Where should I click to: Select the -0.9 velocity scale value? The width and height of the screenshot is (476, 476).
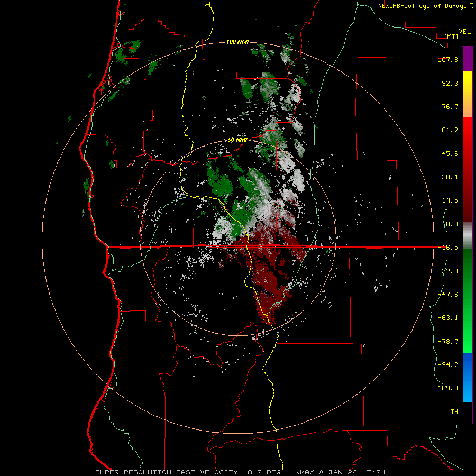pyautogui.click(x=450, y=224)
